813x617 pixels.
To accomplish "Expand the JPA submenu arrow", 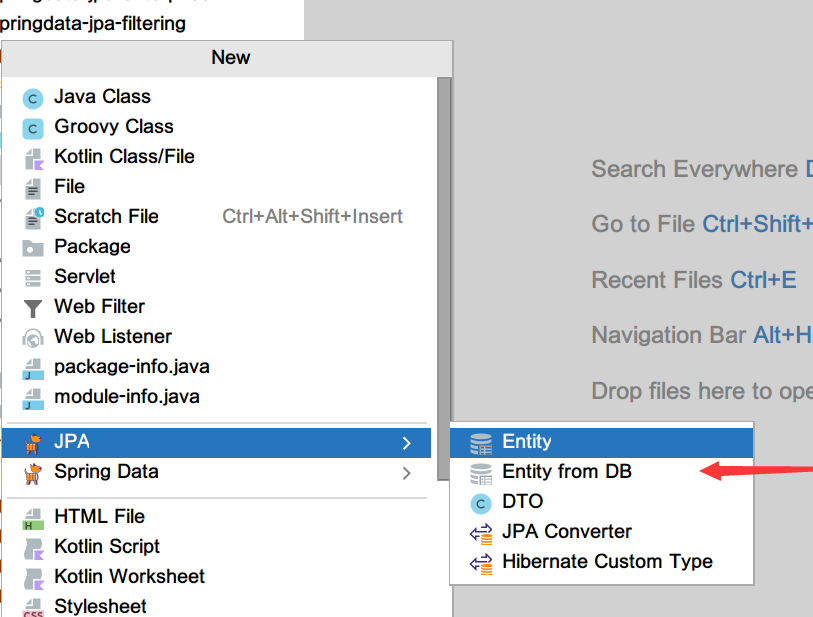I will click(406, 442).
